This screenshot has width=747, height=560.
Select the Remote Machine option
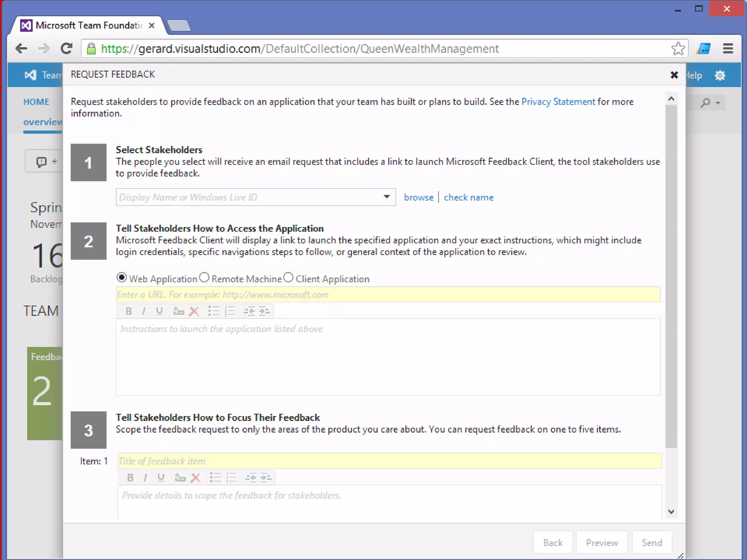pos(205,278)
